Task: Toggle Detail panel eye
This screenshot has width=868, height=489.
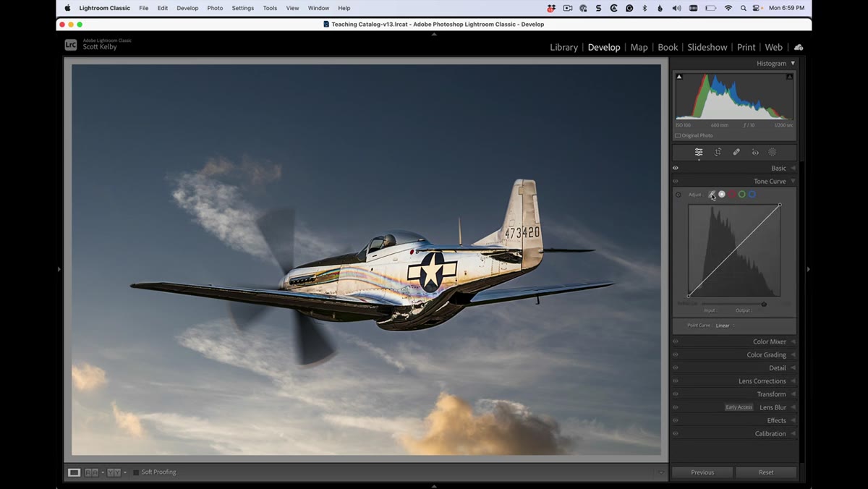Action: click(676, 368)
